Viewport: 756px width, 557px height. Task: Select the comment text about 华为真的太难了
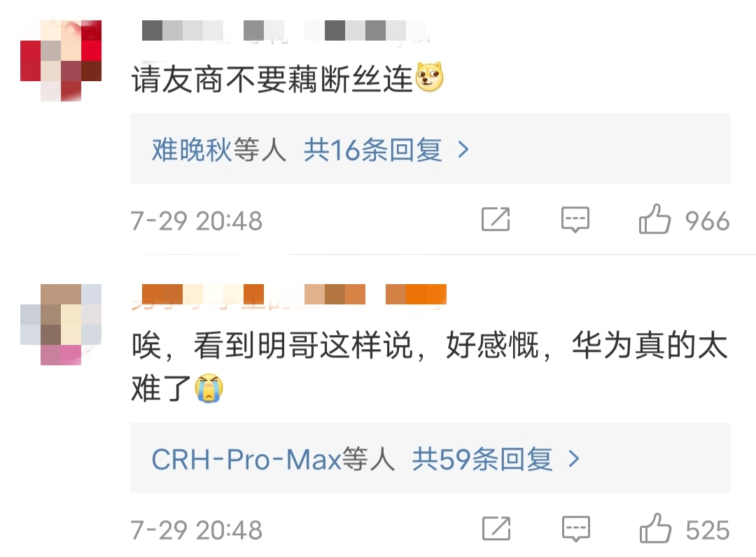point(429,366)
